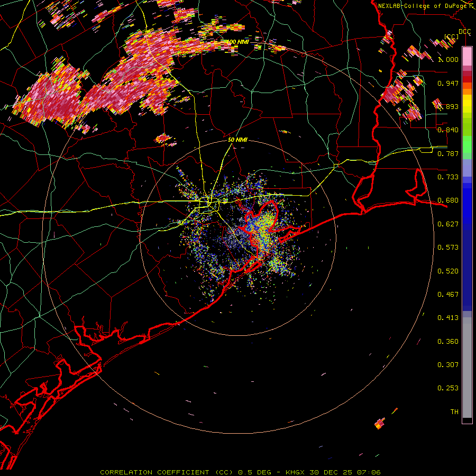476x476 pixels.
Task: Select the 0.893 scale value
Action: [x=448, y=106]
